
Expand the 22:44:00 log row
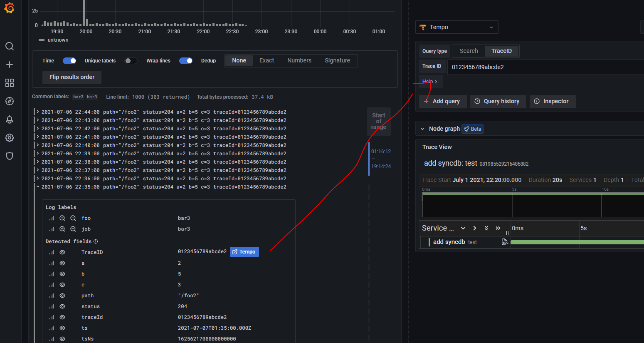[x=38, y=112]
